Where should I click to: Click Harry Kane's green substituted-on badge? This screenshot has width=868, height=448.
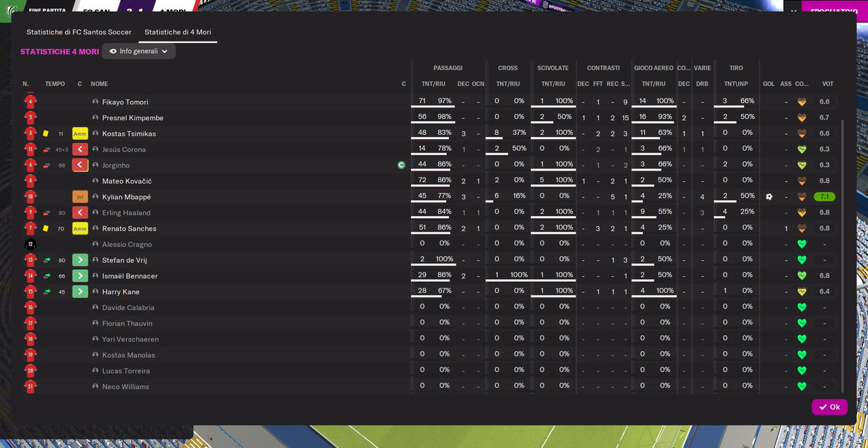click(80, 291)
